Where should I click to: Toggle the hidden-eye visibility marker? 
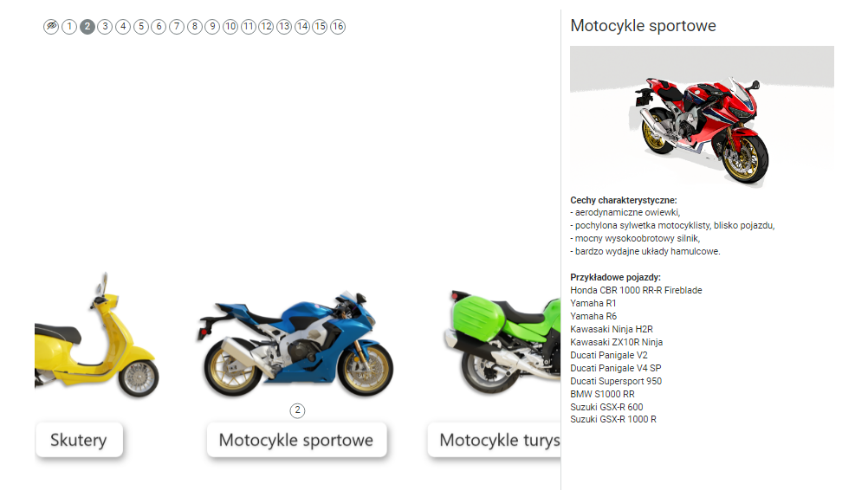coord(51,27)
